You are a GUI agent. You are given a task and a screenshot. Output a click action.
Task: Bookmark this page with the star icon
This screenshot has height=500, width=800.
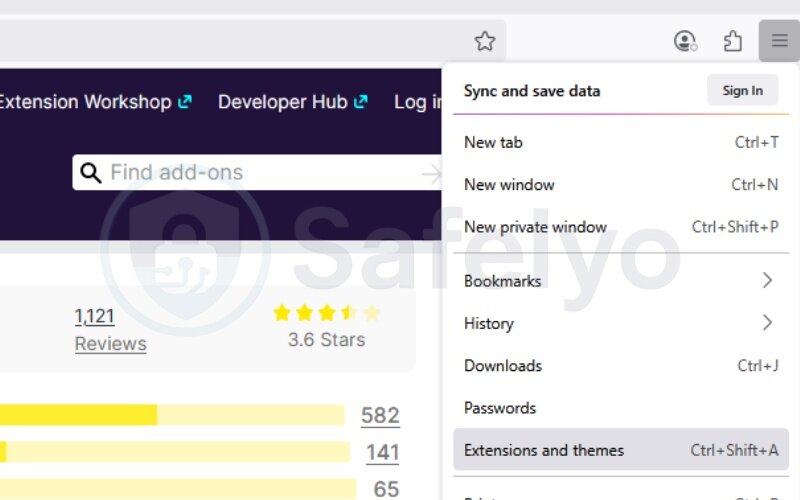tap(485, 41)
